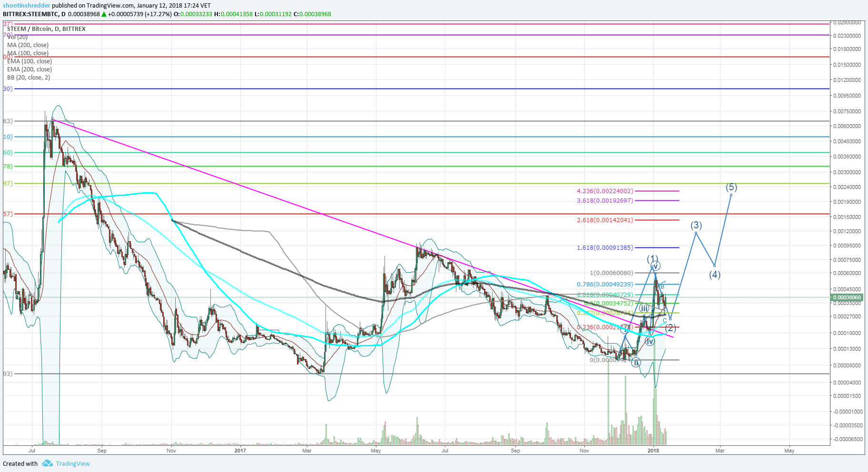Select the STEEM / Bitcoin, D, BITTREX legend
Image resolution: width=868 pixels, height=472 pixels.
pos(46,29)
